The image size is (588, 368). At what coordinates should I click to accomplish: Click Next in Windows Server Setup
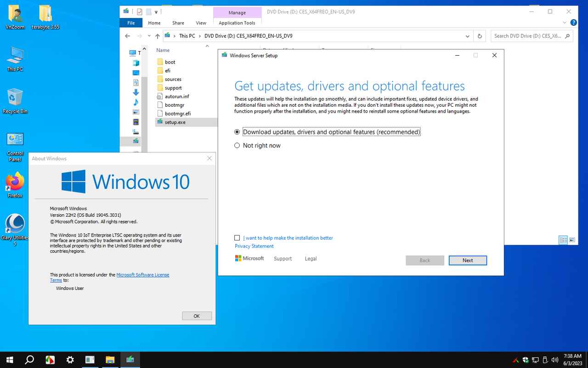point(468,260)
